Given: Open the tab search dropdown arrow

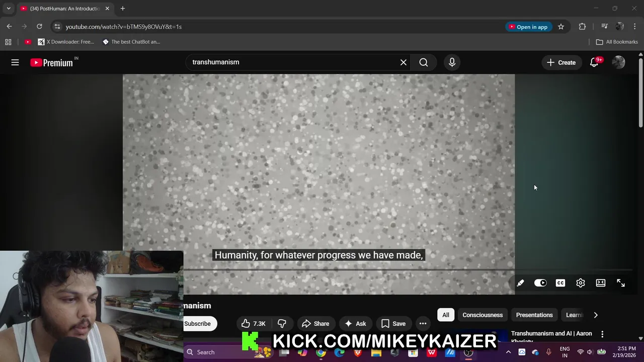Looking at the screenshot, I should pos(9,9).
